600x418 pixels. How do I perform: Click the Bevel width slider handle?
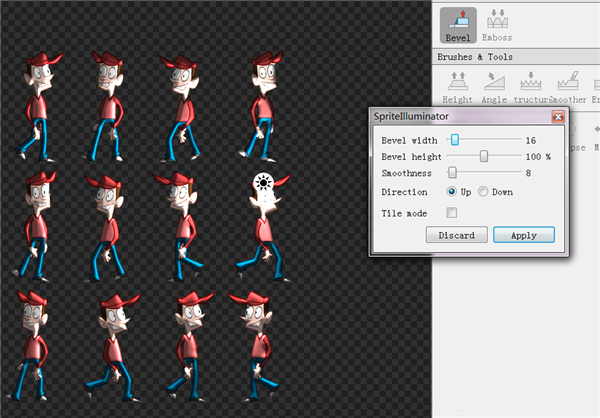click(x=454, y=140)
